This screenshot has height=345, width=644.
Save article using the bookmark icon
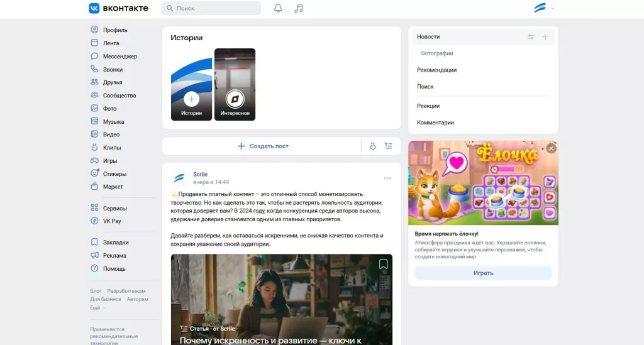pyautogui.click(x=383, y=264)
